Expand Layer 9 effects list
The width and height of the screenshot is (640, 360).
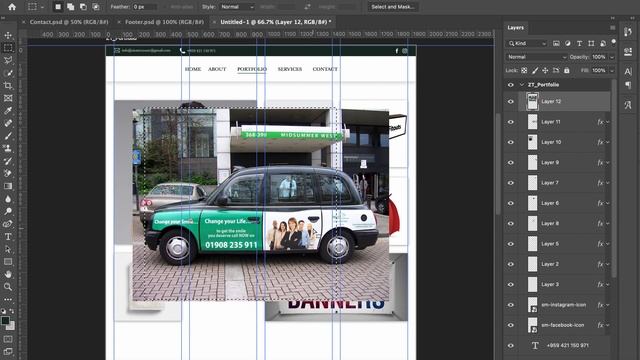(608, 163)
